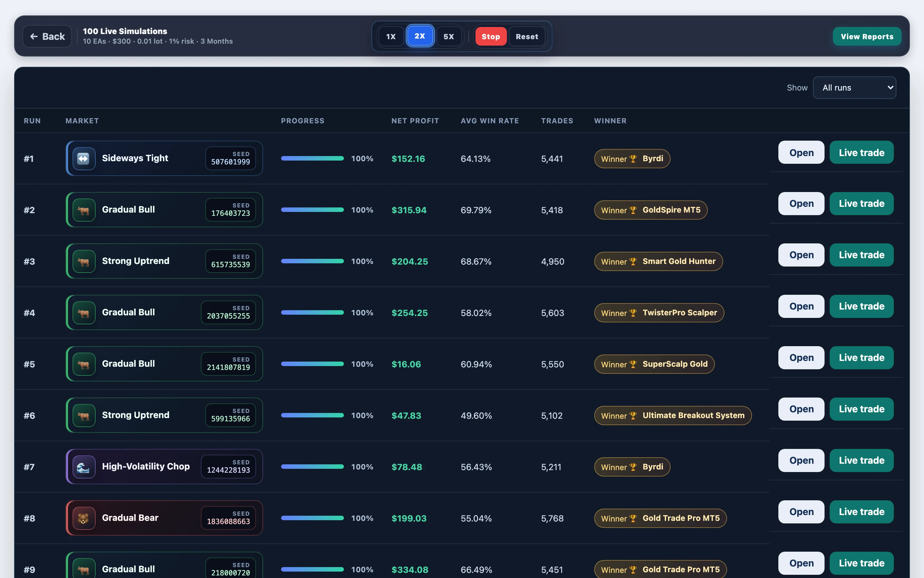Screen dimensions: 924x578
Task: Open run #7 High-Volatility Chop
Action: click(801, 461)
